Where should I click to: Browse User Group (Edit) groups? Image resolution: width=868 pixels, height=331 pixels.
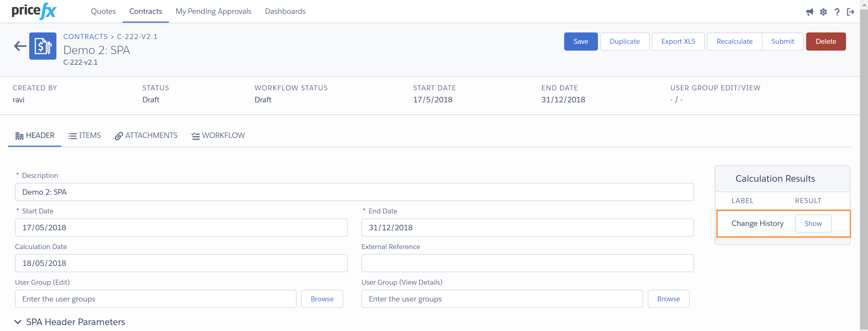[x=322, y=299]
